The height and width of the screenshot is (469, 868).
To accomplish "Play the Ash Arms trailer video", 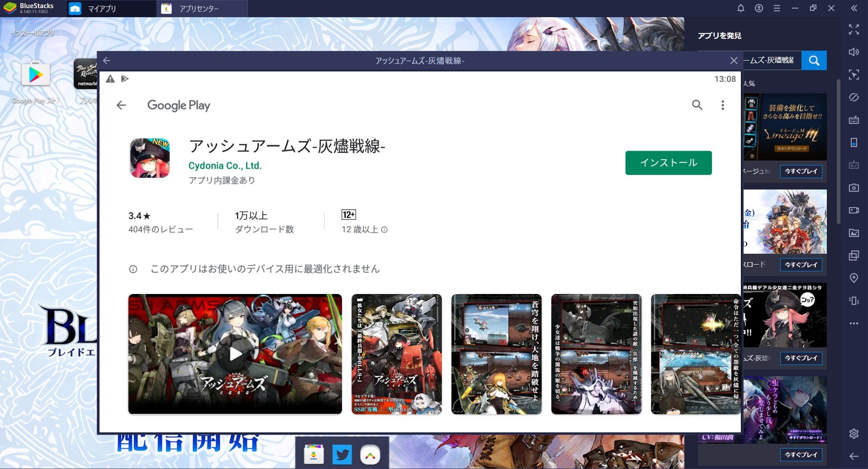I will 235,354.
